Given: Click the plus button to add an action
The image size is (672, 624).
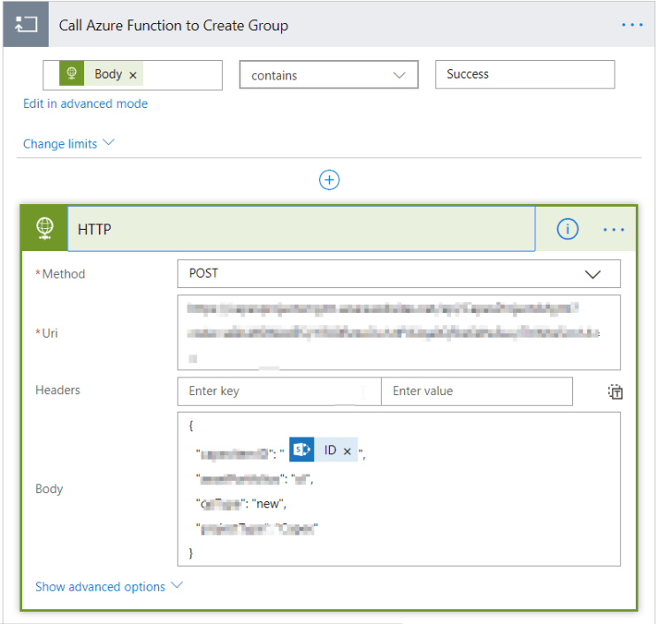Looking at the screenshot, I should 329,180.
